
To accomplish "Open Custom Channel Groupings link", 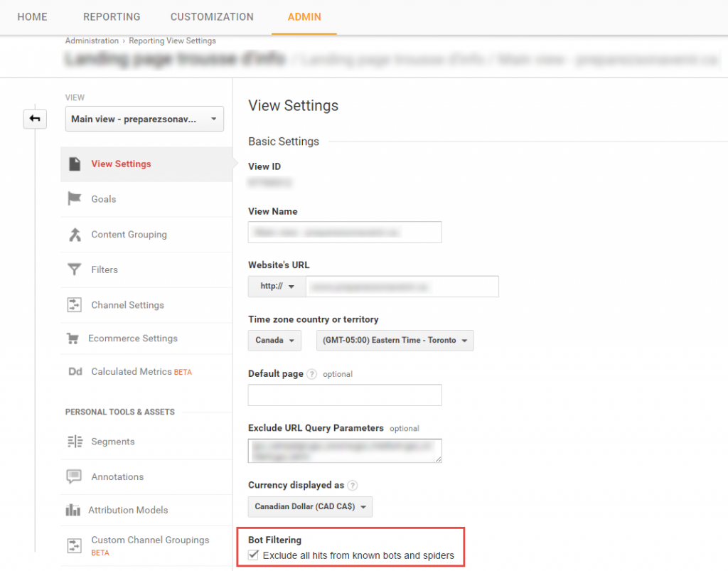I will [x=150, y=540].
